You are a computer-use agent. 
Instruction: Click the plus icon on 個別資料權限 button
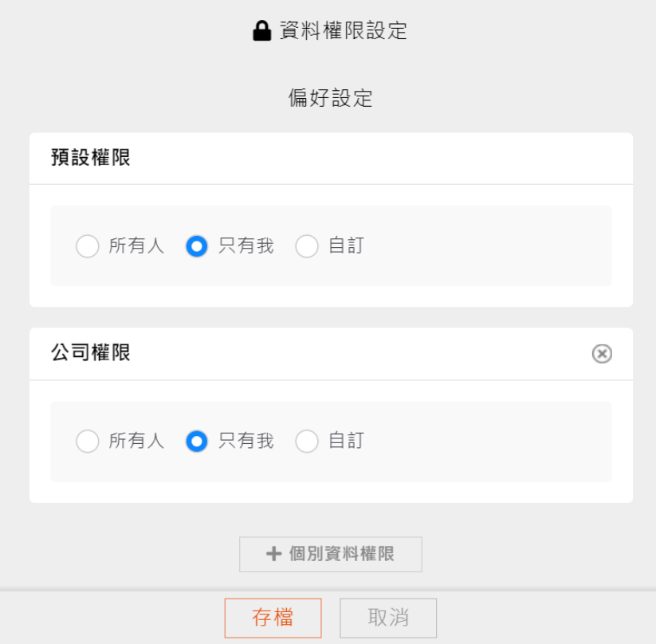click(274, 554)
